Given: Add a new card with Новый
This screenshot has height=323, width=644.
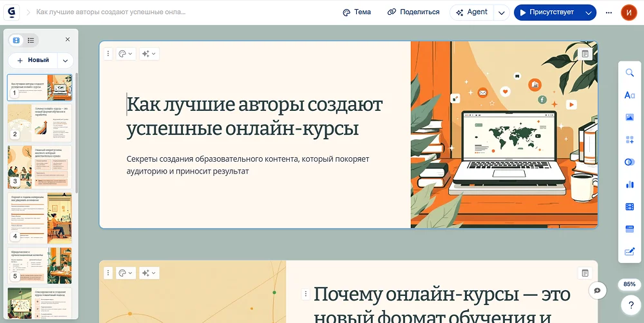Looking at the screenshot, I should pyautogui.click(x=33, y=61).
